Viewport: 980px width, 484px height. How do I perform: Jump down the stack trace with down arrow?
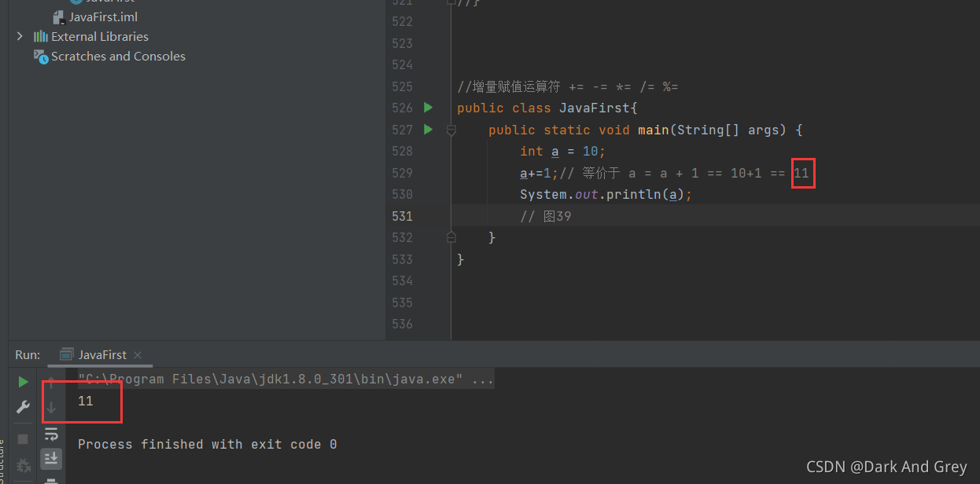(x=51, y=407)
